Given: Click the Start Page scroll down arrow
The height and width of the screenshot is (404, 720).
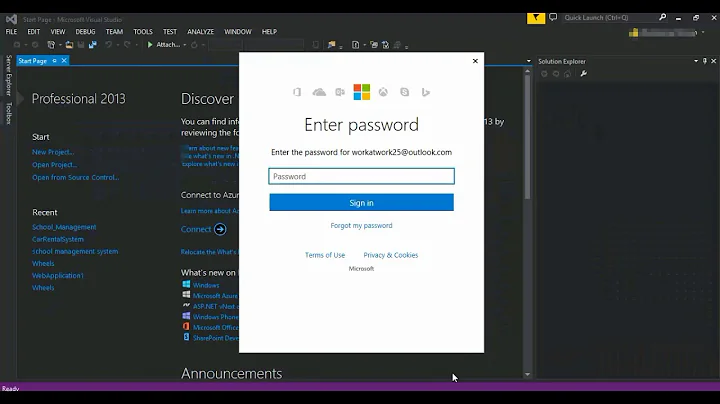Looking at the screenshot, I should pos(527,374).
